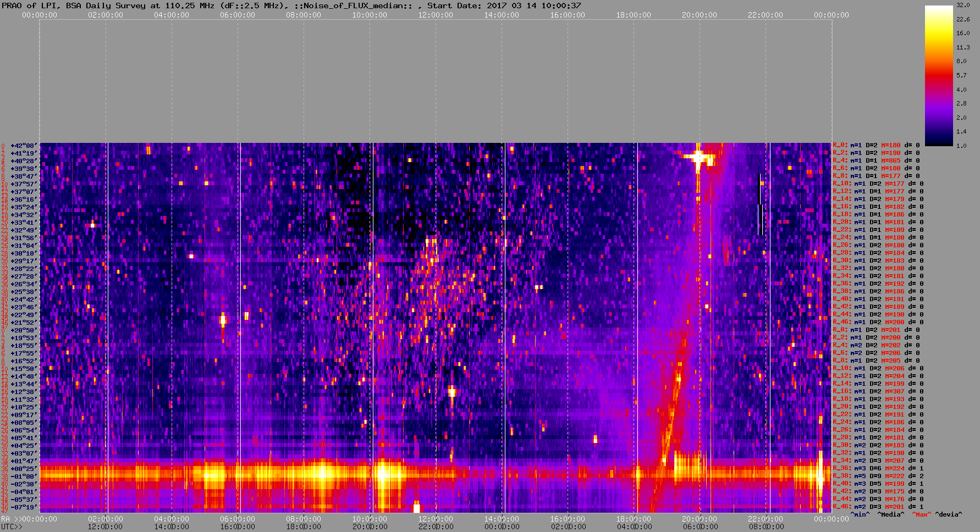The image size is (980, 532).
Task: Click the declination label -07°19'
Action: [x=24, y=507]
